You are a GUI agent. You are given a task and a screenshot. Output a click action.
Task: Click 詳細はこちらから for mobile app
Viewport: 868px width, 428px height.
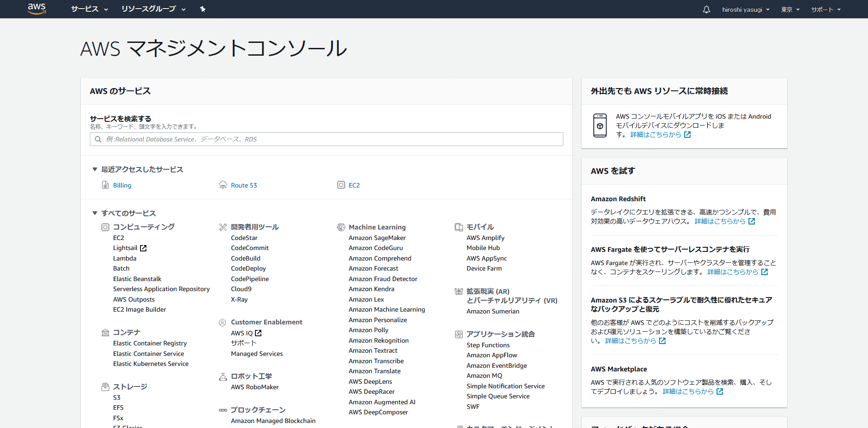(656, 135)
